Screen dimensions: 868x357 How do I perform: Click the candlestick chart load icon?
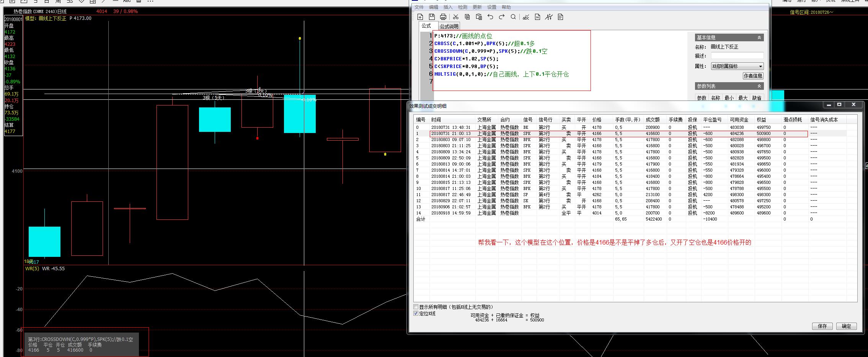549,17
